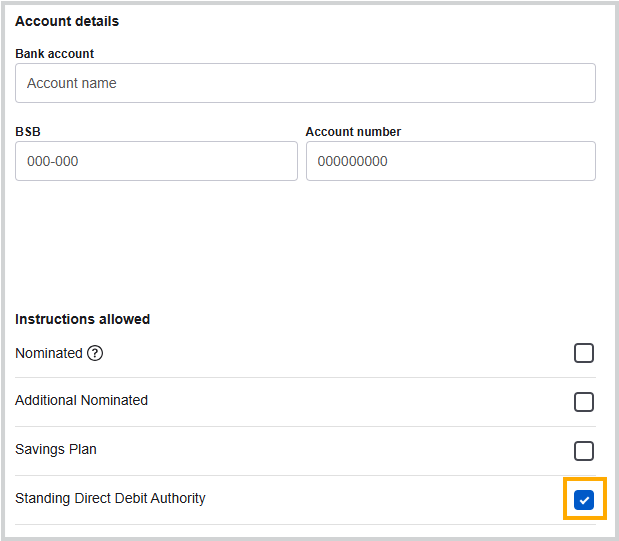This screenshot has height=541, width=619.
Task: Focus the BSB input field
Action: click(x=156, y=161)
